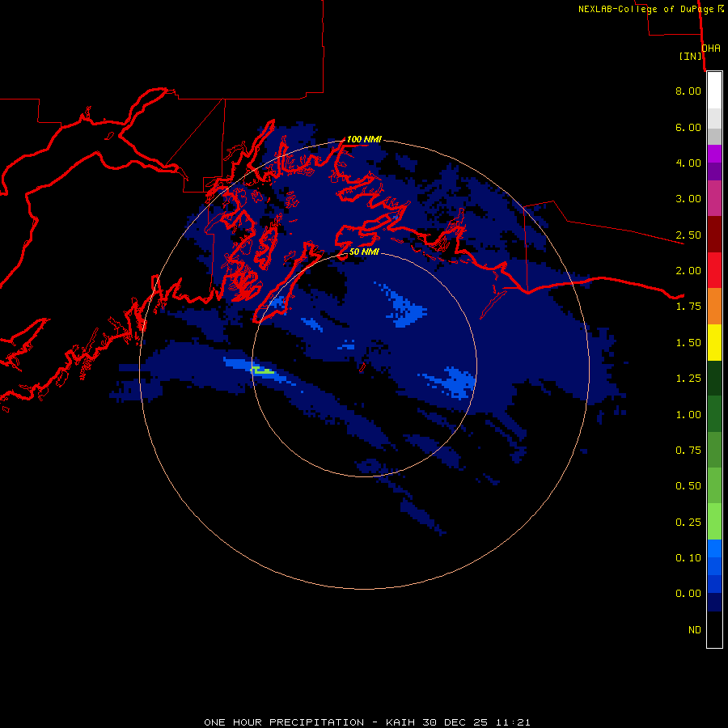Click "ONE HOUR PRECIPITATION" in the title
This screenshot has height=728, width=728.
284,722
